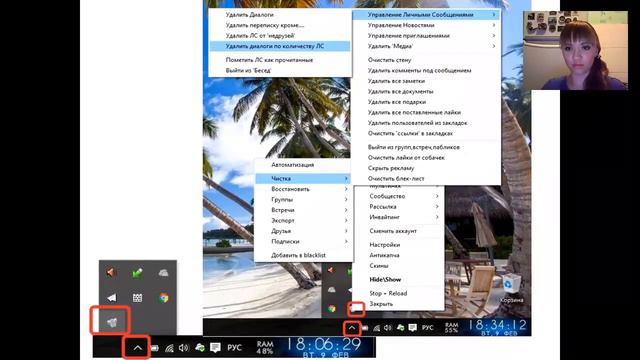
Task: Open Управление Личными Сообщениями menu item
Action: (426, 15)
